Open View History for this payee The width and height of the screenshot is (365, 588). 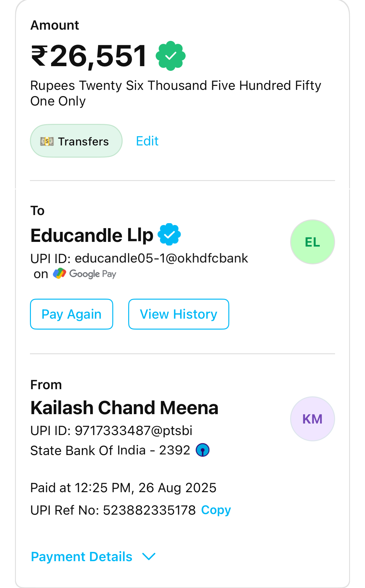[x=178, y=314]
